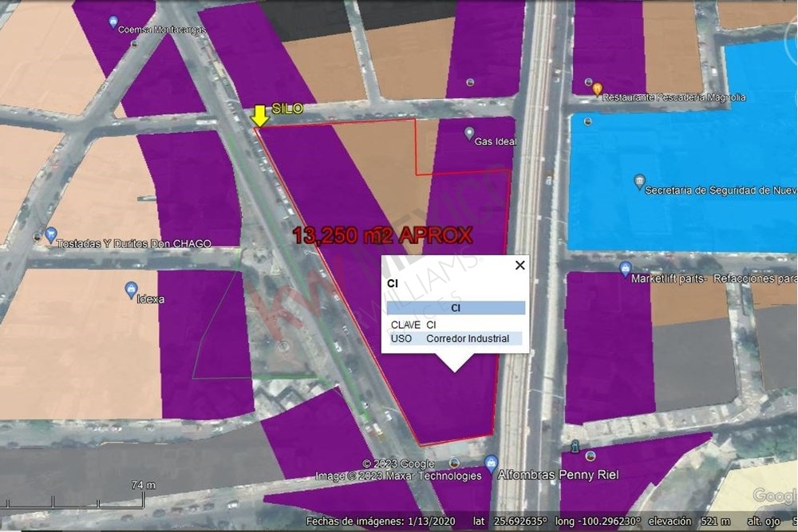Click the imagery date 1/13/2020 status
This screenshot has width=798, height=532.
point(381,522)
